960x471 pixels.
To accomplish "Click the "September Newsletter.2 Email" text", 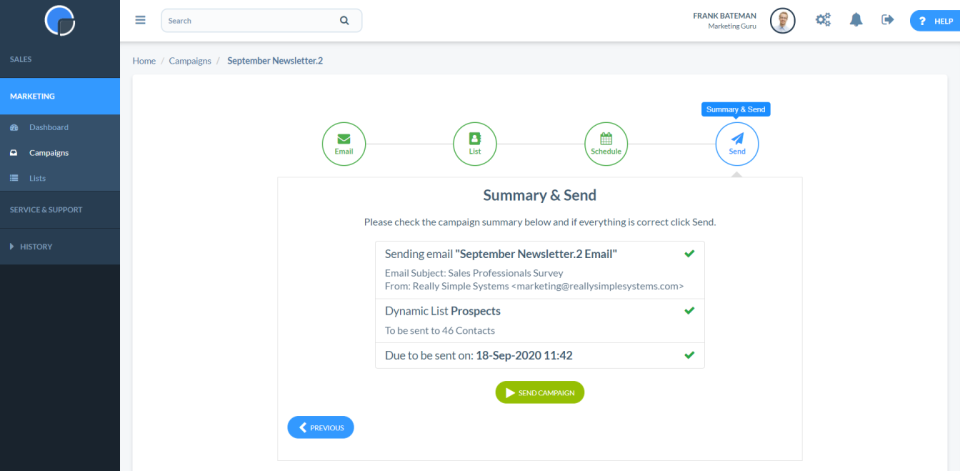I will 536,254.
